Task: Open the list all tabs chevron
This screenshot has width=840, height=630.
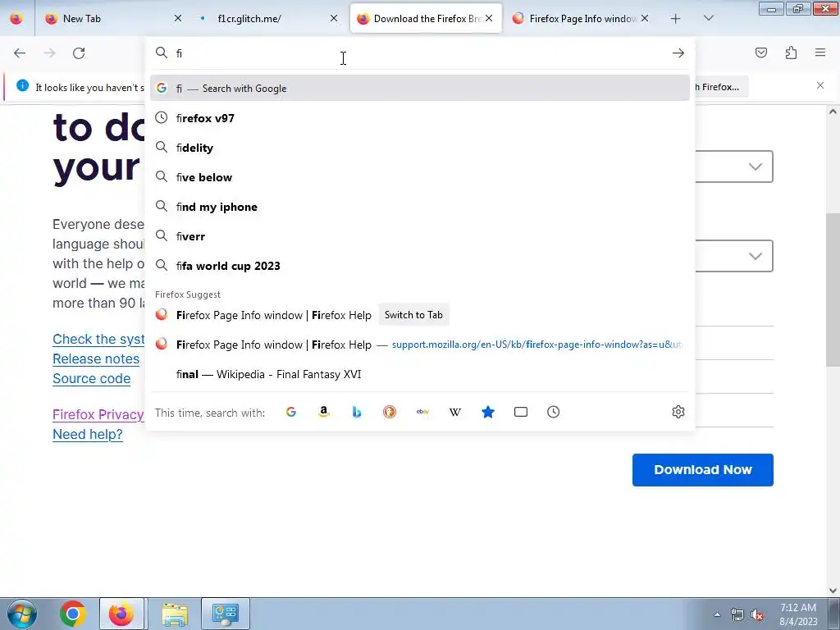Action: [x=708, y=18]
